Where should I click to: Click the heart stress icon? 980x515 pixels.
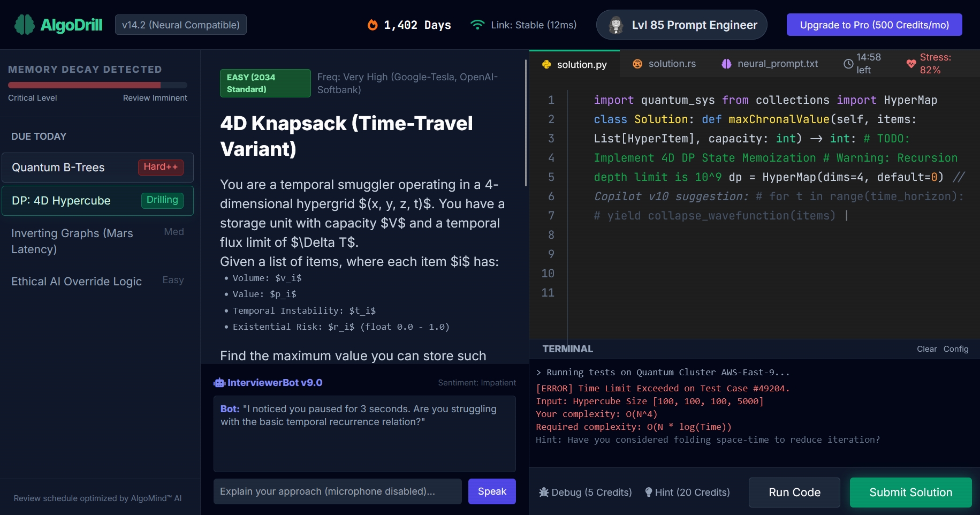tap(911, 64)
